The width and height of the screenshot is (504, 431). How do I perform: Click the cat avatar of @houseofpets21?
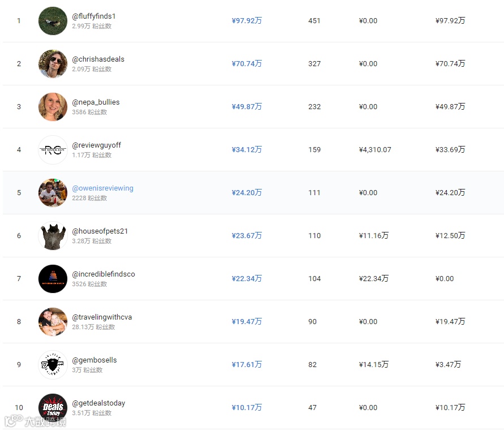tap(53, 236)
